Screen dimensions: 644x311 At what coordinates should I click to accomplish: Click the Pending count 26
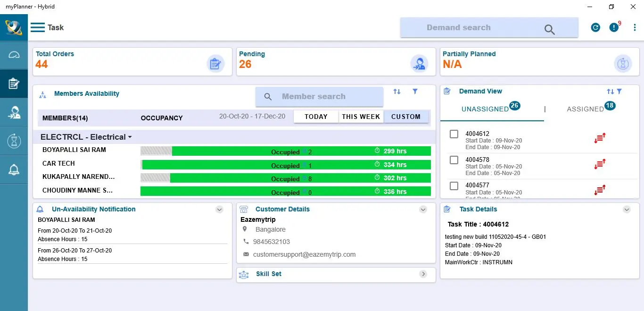[x=245, y=64]
